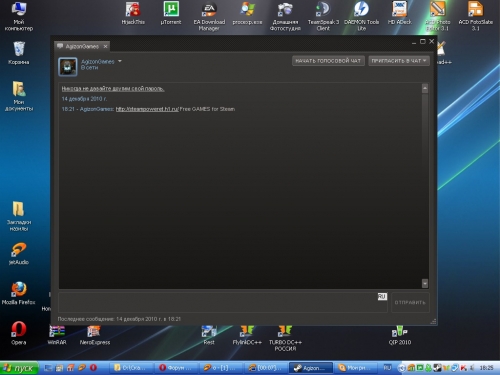Launch DAEMON Tools Lite shortcut
This screenshot has width=500, height=375.
click(x=362, y=16)
